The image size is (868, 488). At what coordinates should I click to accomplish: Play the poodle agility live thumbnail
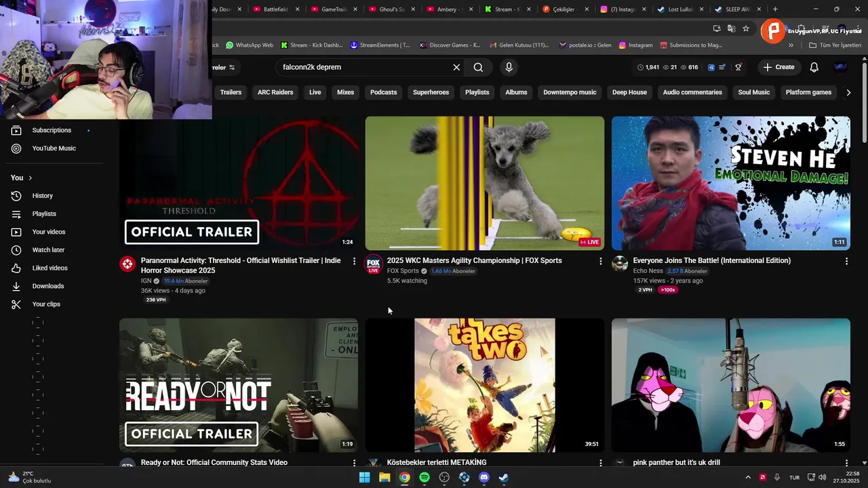point(484,183)
